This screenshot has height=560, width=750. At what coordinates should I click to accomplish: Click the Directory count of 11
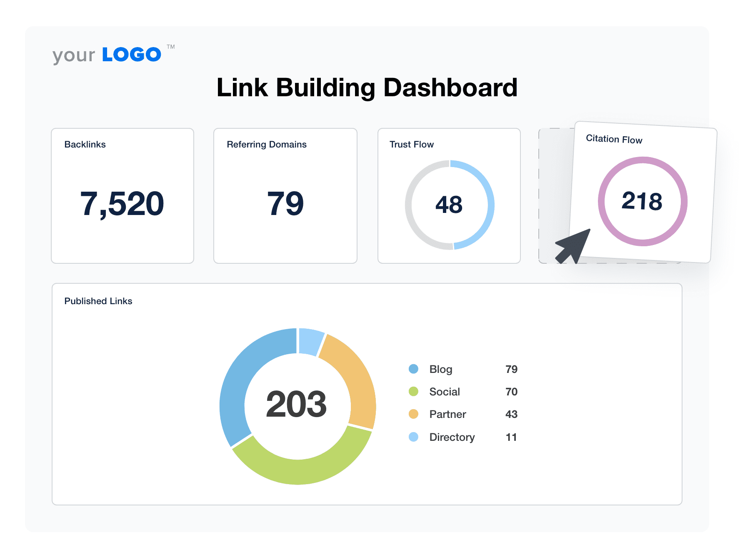511,437
